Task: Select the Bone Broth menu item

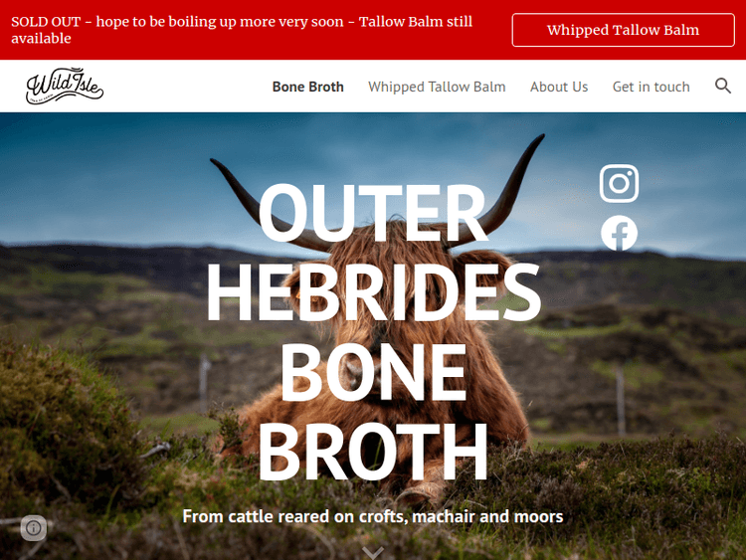Action: (307, 87)
